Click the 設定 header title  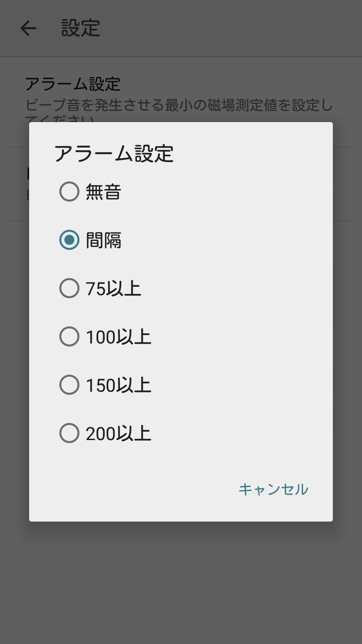point(80,28)
